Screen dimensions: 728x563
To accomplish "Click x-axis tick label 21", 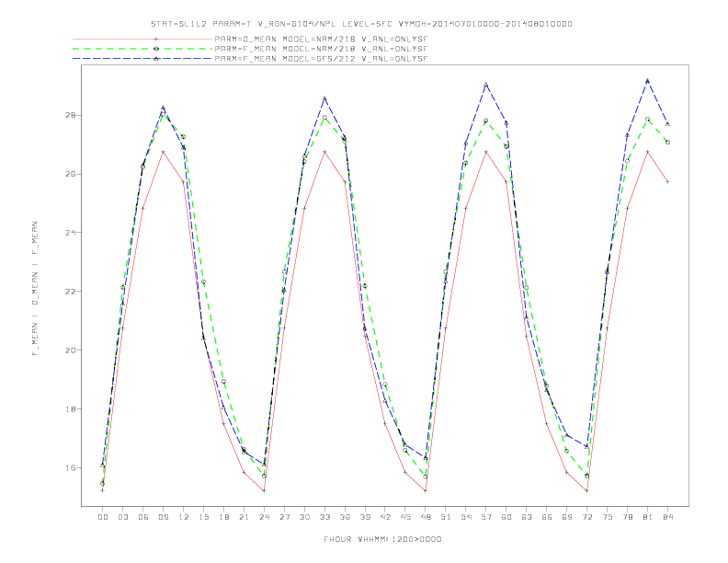I will [244, 517].
